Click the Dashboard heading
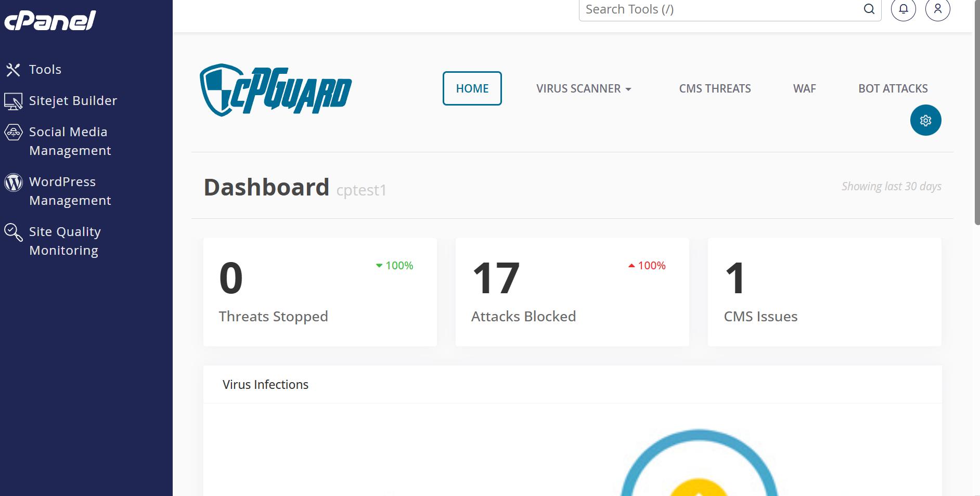 [x=266, y=187]
